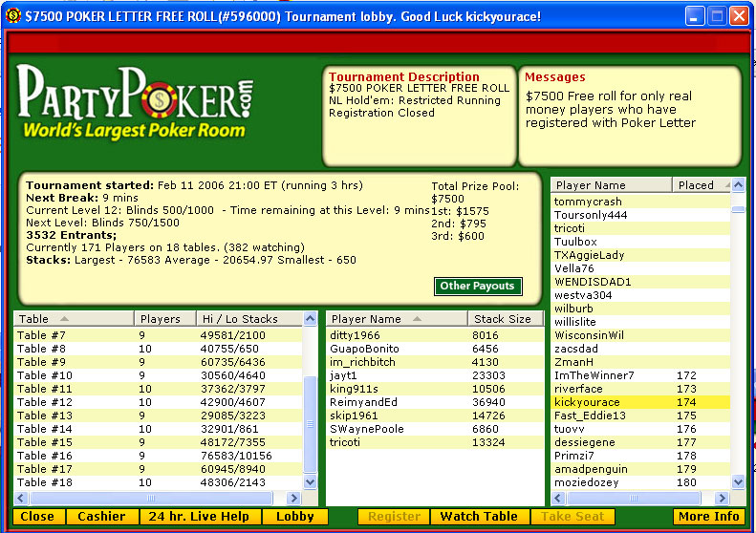
Task: Select highlighted player kickyourace
Action: click(x=640, y=402)
